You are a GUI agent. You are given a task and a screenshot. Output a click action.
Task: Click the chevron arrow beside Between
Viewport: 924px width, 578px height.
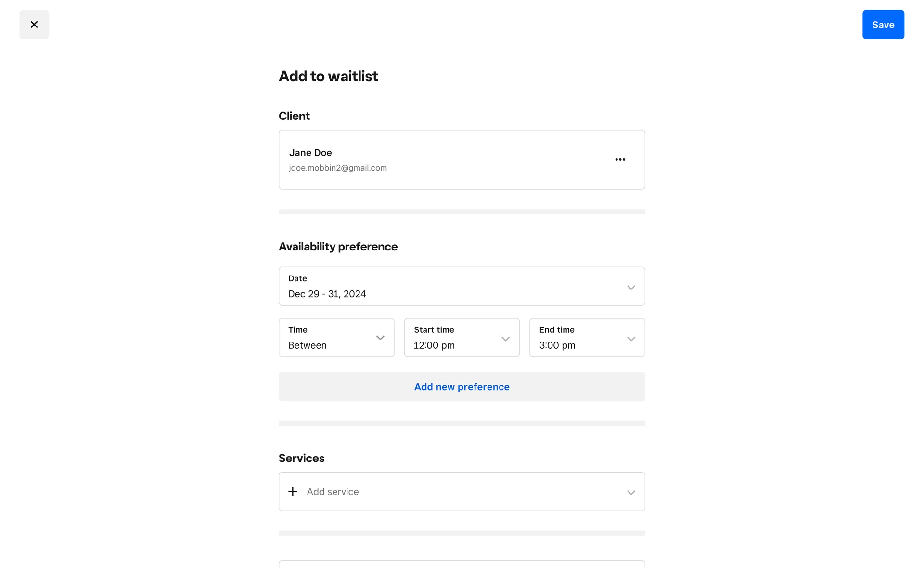click(380, 338)
